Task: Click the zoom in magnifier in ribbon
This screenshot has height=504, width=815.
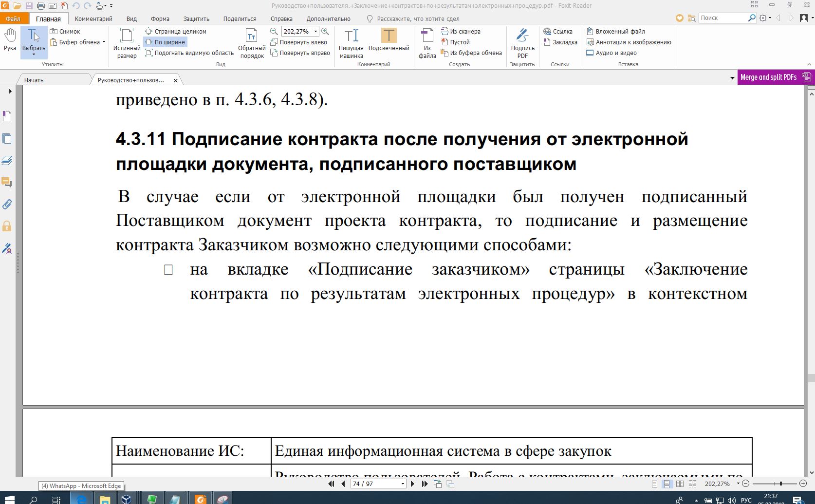Action: [x=325, y=31]
